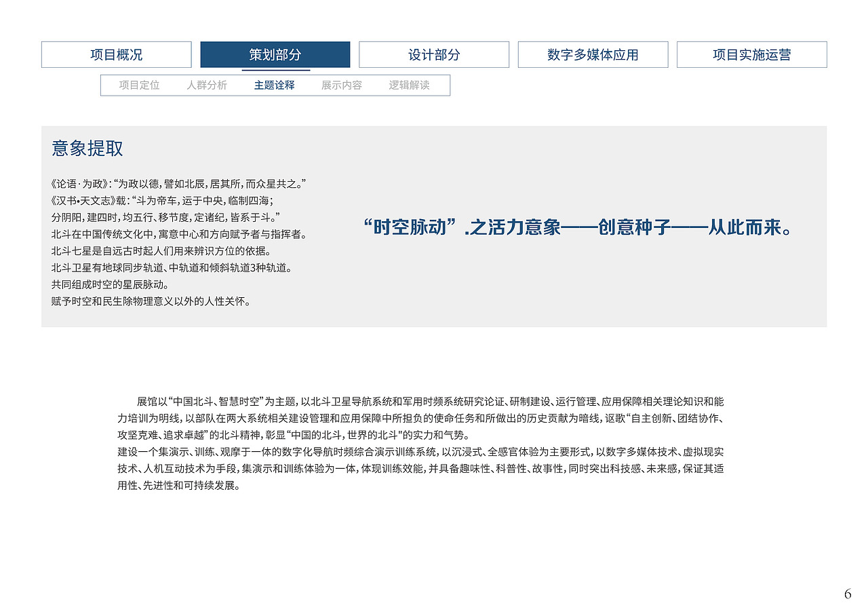Open the 人群分析 sub-tab
Screen dimensions: 868x614
click(x=207, y=85)
